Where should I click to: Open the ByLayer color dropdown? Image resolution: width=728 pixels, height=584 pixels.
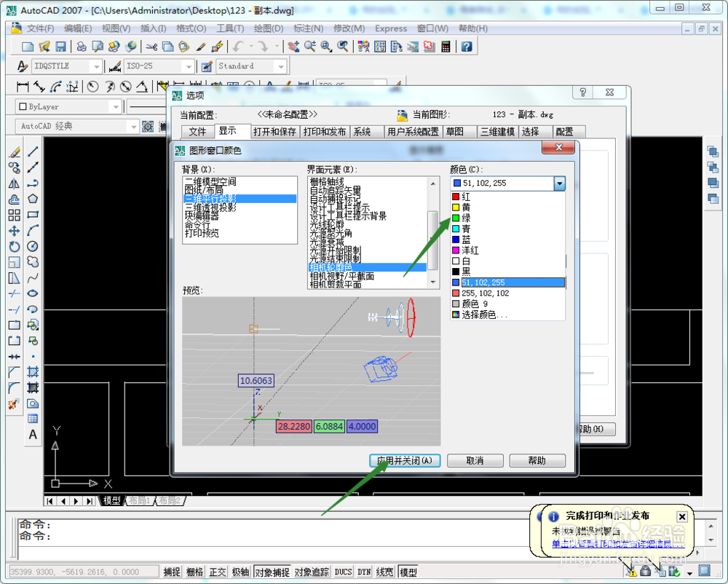116,107
